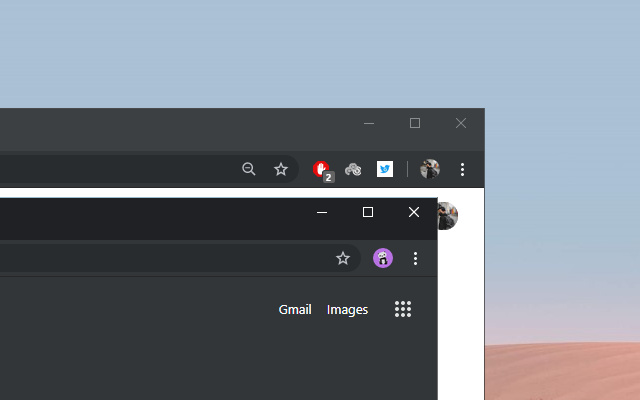Screen dimensions: 640x400
Task: Open the red hand ad blocker extension
Action: click(x=322, y=171)
